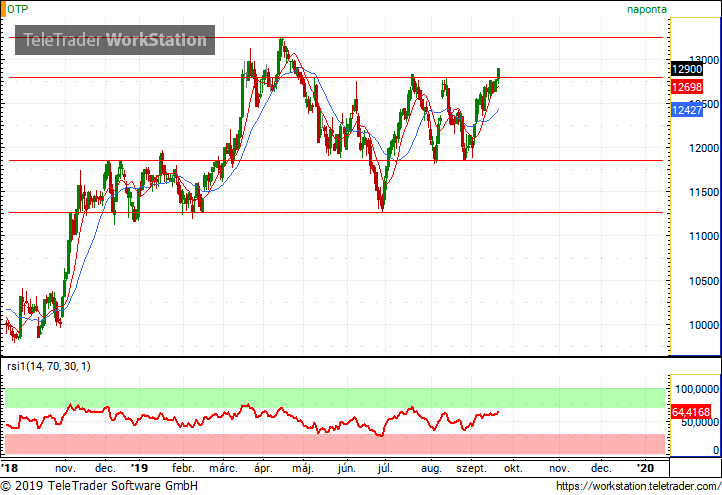Click the green overbought RSI band
The image size is (722, 495).
pos(335,398)
